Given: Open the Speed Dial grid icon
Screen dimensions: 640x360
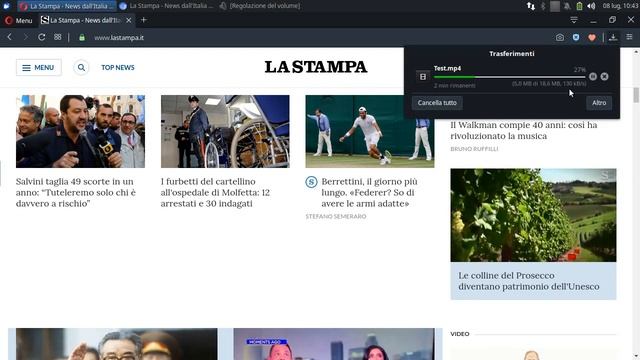Looking at the screenshot, I should (58, 37).
